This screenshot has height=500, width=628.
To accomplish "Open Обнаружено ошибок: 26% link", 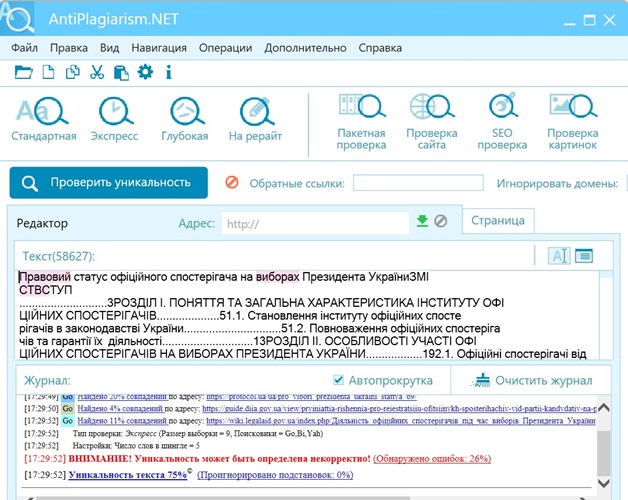I will (x=432, y=459).
